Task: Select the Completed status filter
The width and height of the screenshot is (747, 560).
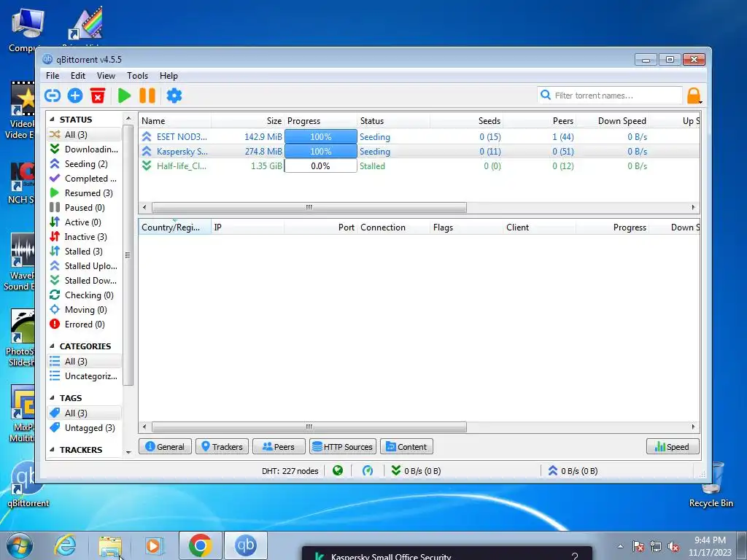Action: [x=85, y=179]
